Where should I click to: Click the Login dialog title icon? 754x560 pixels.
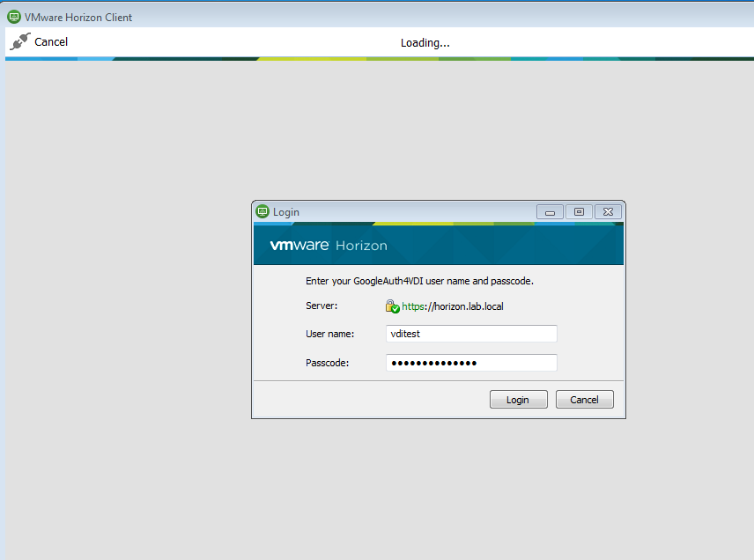262,211
